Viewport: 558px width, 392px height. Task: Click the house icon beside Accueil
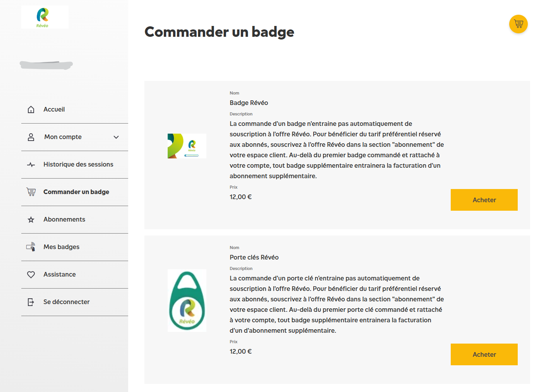click(31, 110)
